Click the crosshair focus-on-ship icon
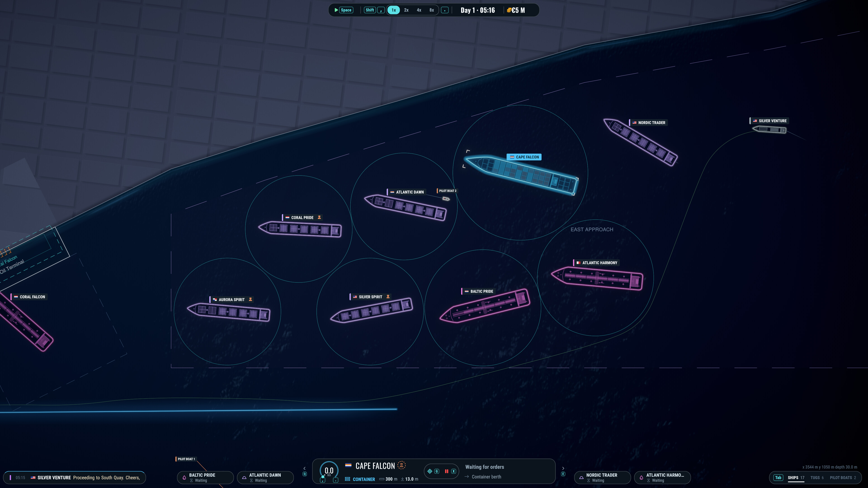 pos(430,471)
